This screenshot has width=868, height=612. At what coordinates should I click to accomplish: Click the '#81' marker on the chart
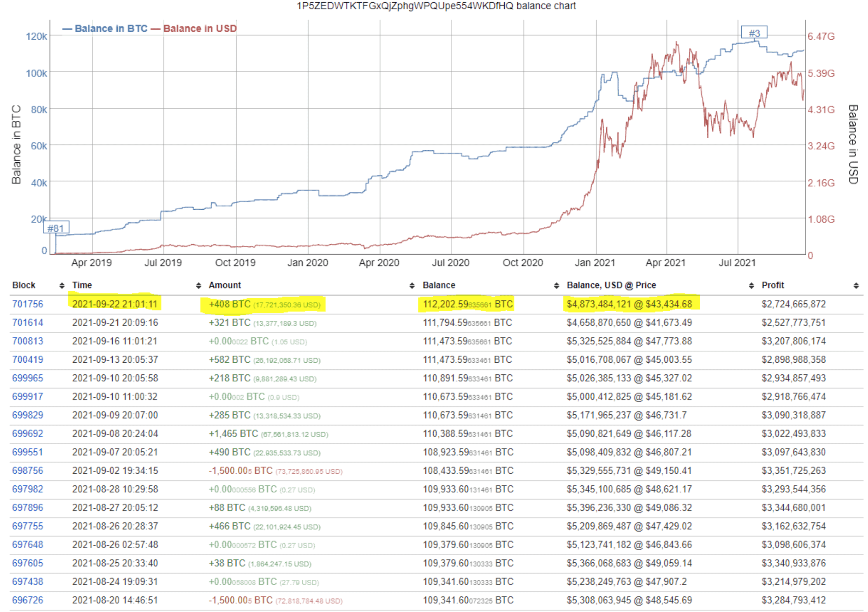57,227
